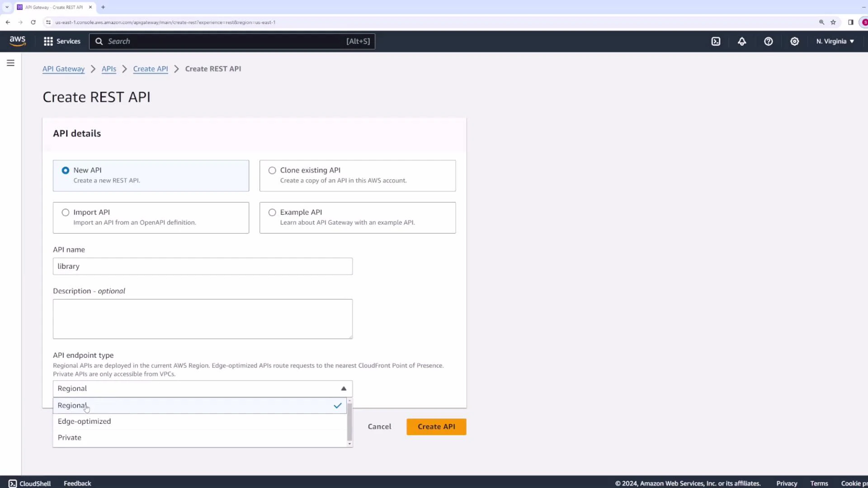Select the New API option

[66, 170]
